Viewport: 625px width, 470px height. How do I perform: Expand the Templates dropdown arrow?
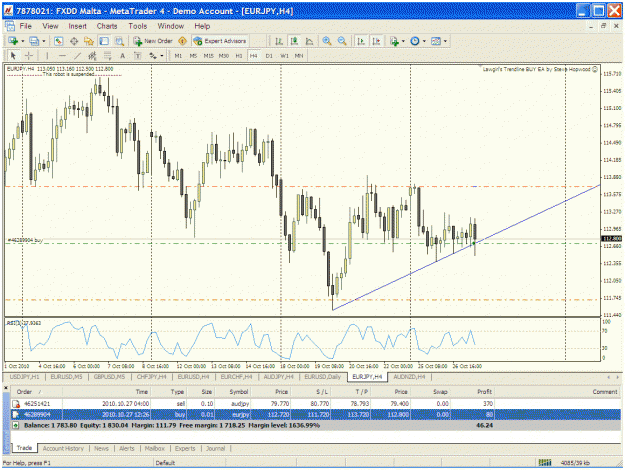click(445, 41)
